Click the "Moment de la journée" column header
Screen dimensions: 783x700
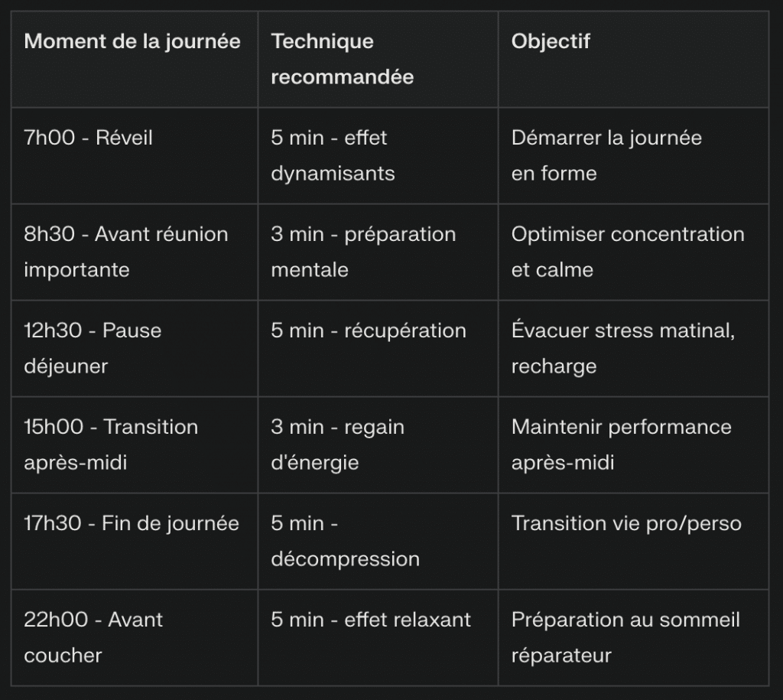click(132, 41)
